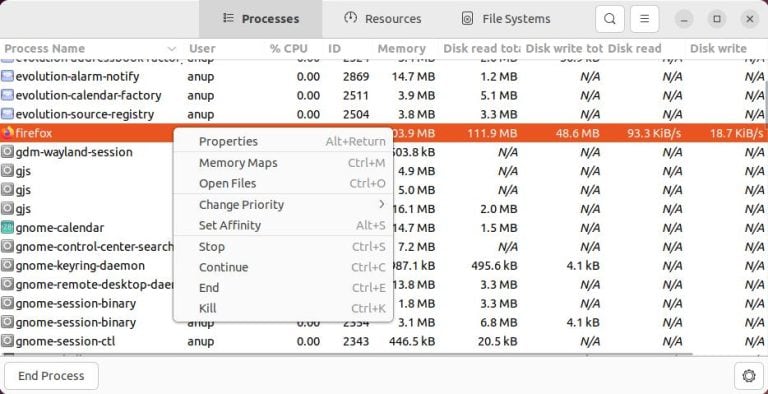The image size is (768, 394).
Task: Click the search magnifier icon
Action: (609, 19)
